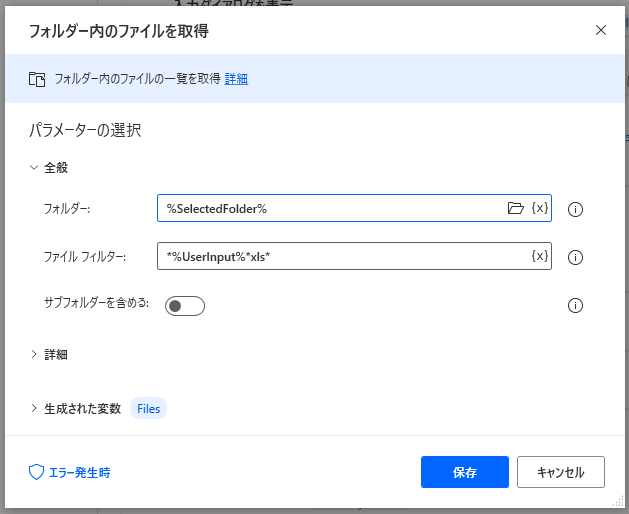The width and height of the screenshot is (629, 514).
Task: Show info tooltip for フォルダー parameter
Action: click(x=575, y=209)
